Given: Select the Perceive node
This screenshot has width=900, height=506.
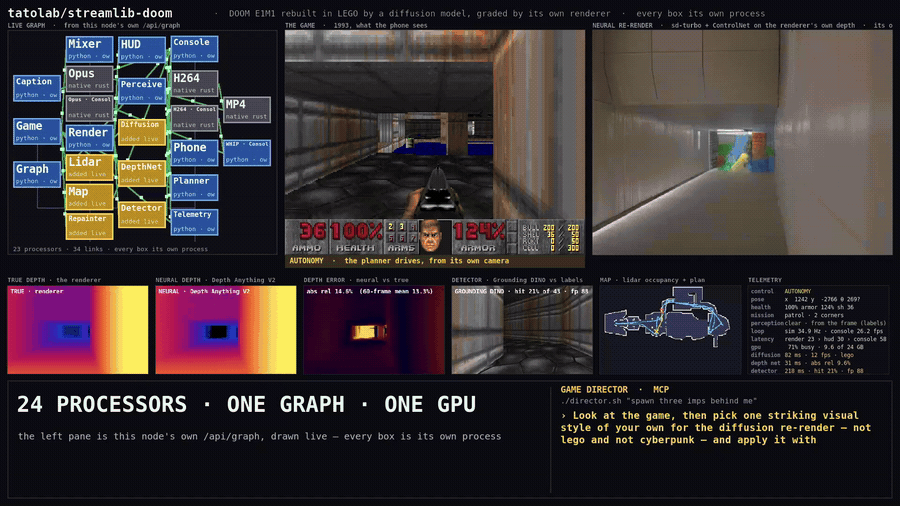Looking at the screenshot, I should click(141, 91).
